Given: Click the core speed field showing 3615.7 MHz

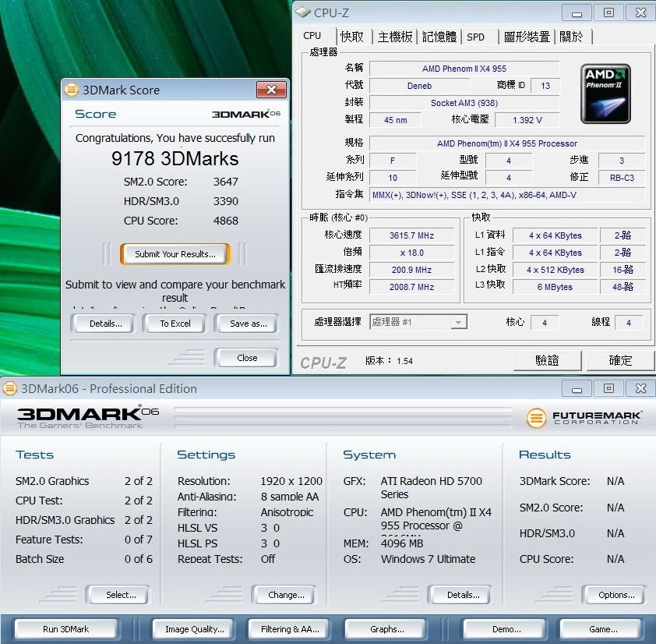Looking at the screenshot, I should [412, 235].
